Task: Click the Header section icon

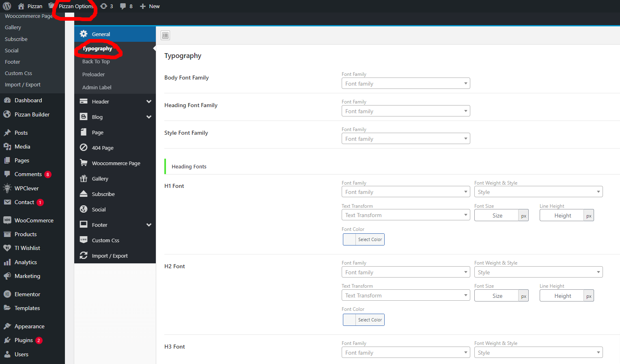Action: (x=84, y=101)
